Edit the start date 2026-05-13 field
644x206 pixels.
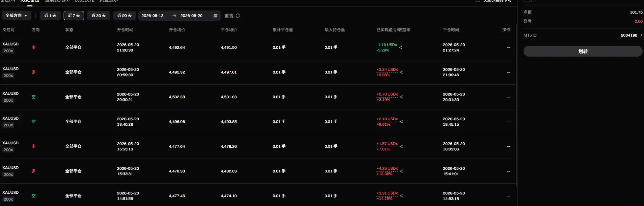(153, 16)
